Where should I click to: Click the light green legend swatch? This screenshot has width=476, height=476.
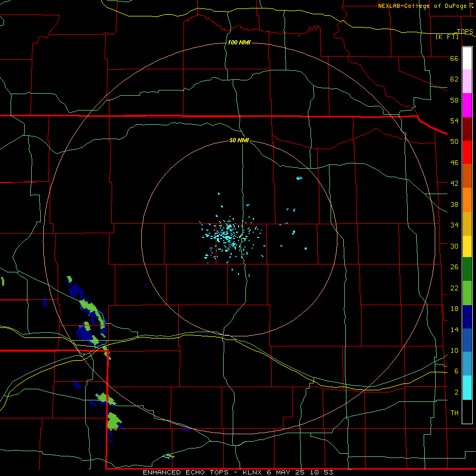tap(467, 293)
